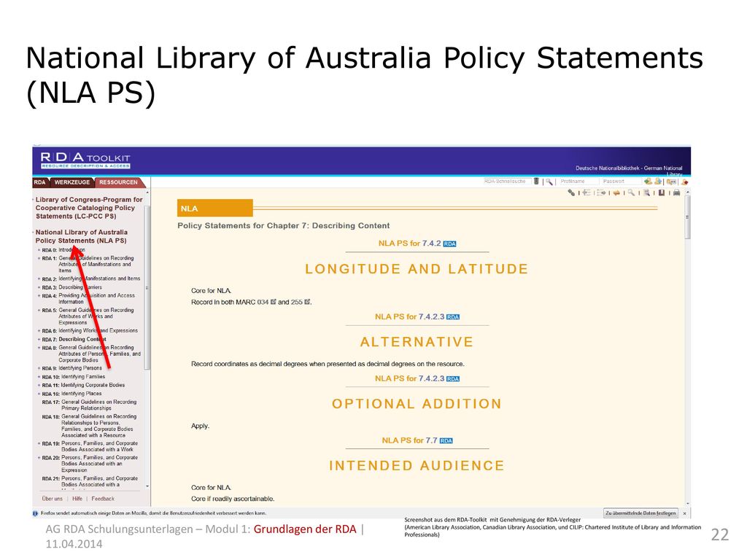The image size is (747, 560).
Task: Click the RDA badge beside NLA PS for 7.7
Action: (x=446, y=441)
